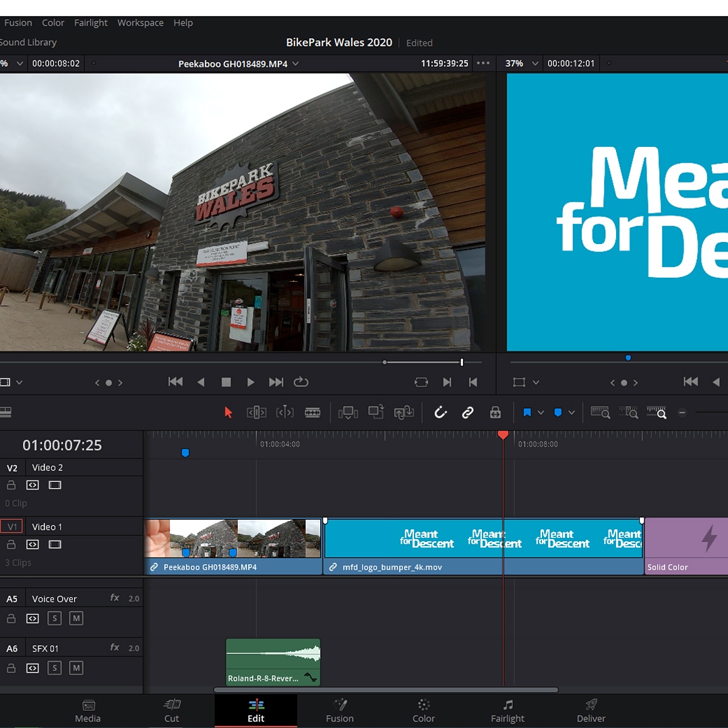The image size is (728, 728).
Task: Select the mfd_logo_bumper_4k.mov clip
Action: tap(483, 547)
